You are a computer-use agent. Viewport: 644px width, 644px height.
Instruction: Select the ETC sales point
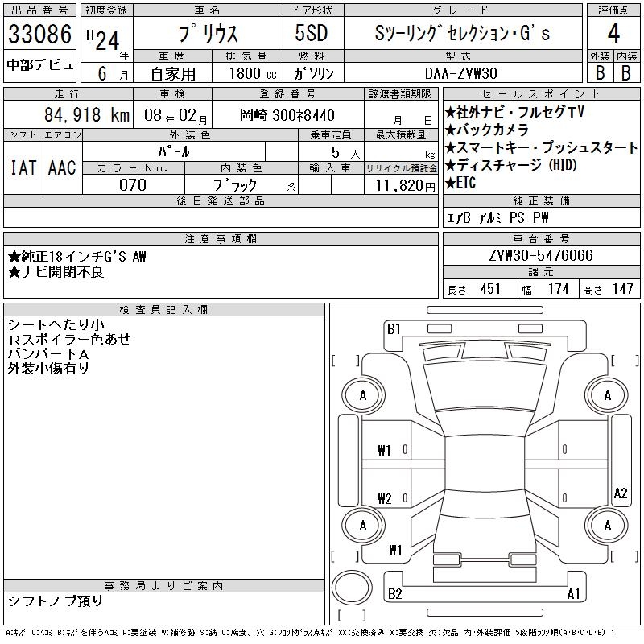(460, 183)
